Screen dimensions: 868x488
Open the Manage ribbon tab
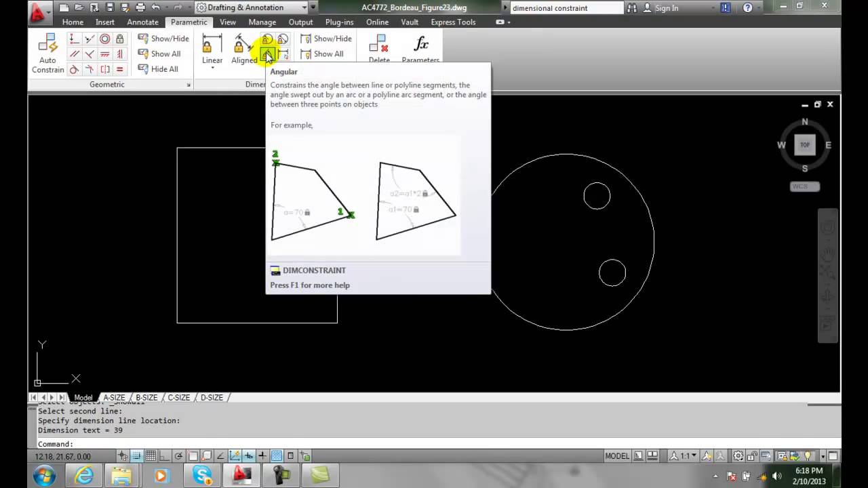pos(262,22)
